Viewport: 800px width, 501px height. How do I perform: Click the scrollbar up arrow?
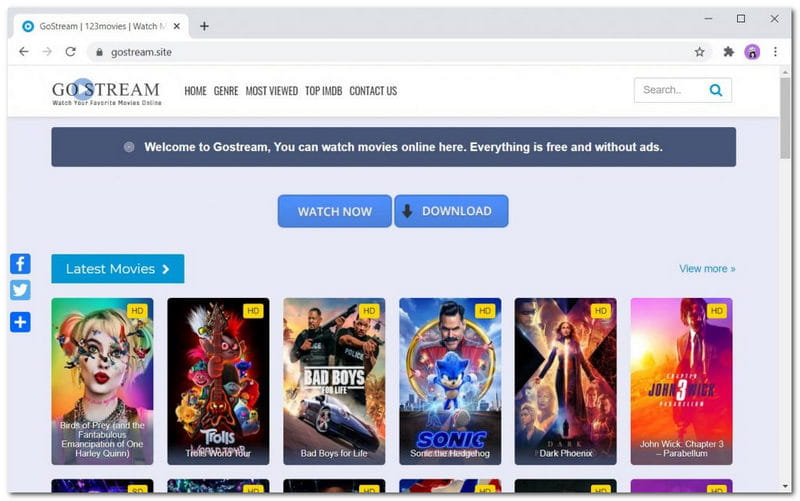point(785,72)
